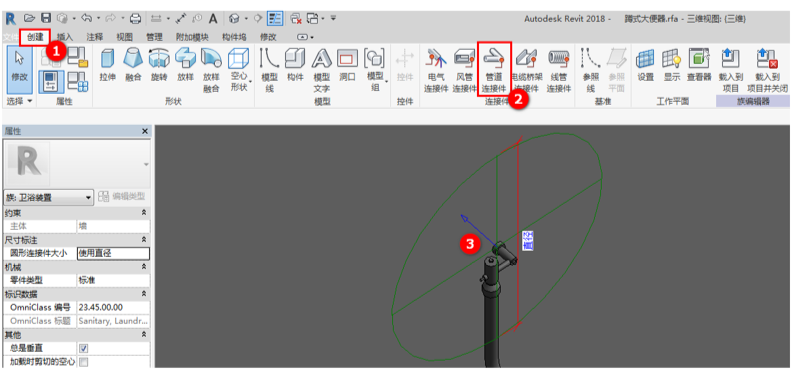
Task: Activate the 旋转 revolve tool
Action: tap(158, 66)
